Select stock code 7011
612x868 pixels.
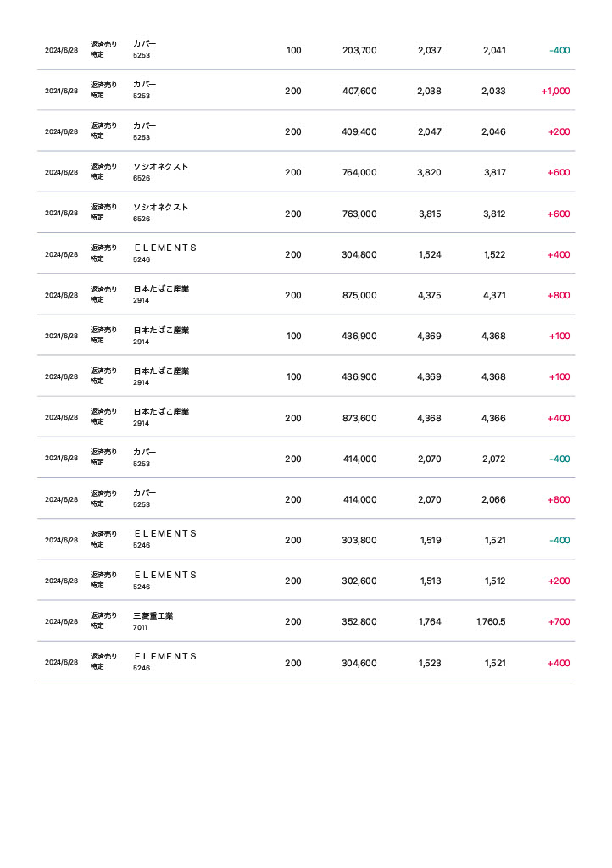pyautogui.click(x=140, y=628)
